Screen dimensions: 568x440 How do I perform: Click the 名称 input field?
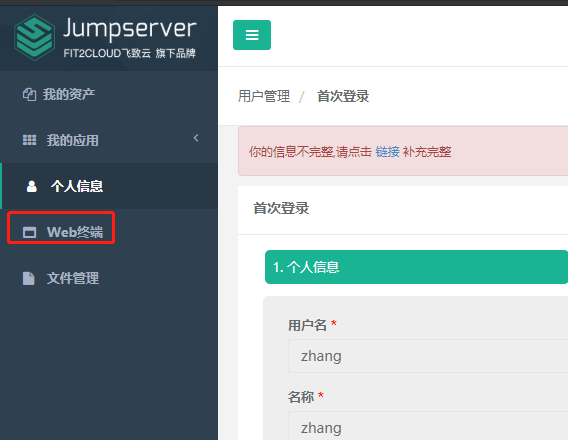pyautogui.click(x=428, y=426)
